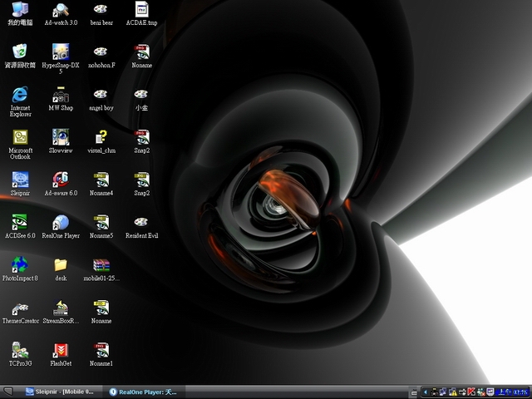The width and height of the screenshot is (532, 399).
Task: Select the FlashGet desktop shortcut
Action: [x=61, y=350]
